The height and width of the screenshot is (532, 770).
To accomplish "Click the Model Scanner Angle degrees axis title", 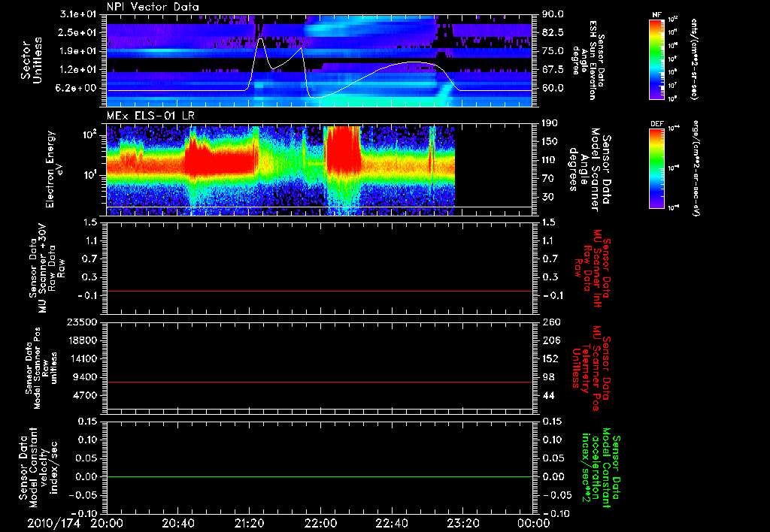I will (x=590, y=170).
